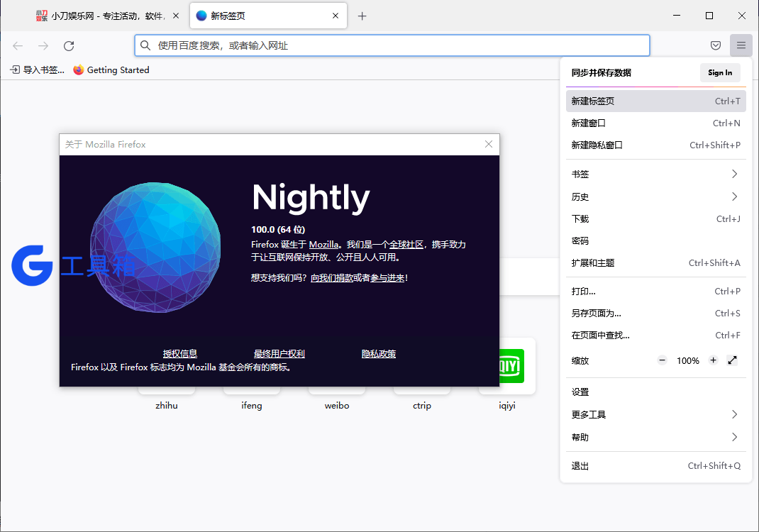Expand the 帮助 submenu
The image size is (759, 532).
(655, 437)
